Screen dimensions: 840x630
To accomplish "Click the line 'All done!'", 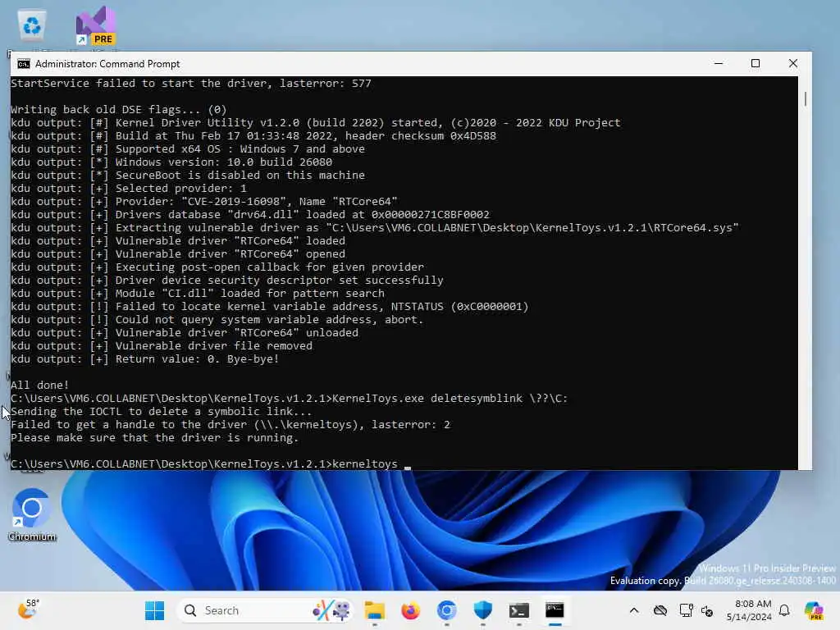I will (x=39, y=385).
